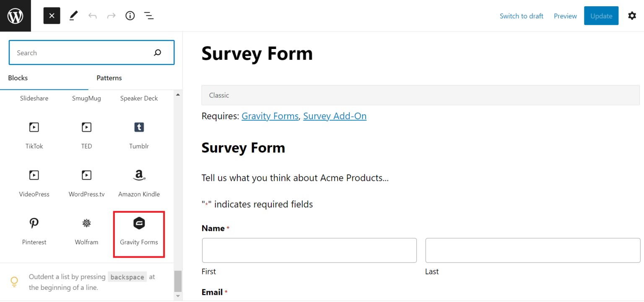Open the settings gear panel

point(632,16)
